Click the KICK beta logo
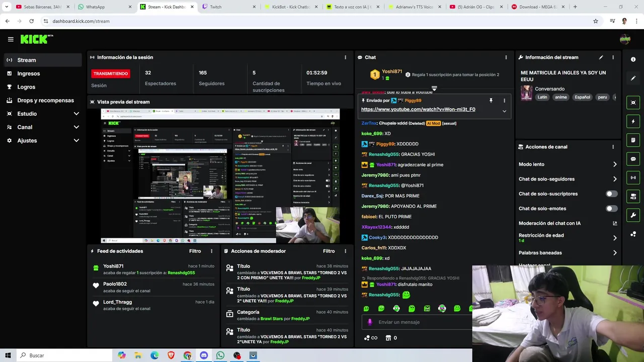644x362 pixels. point(37,39)
